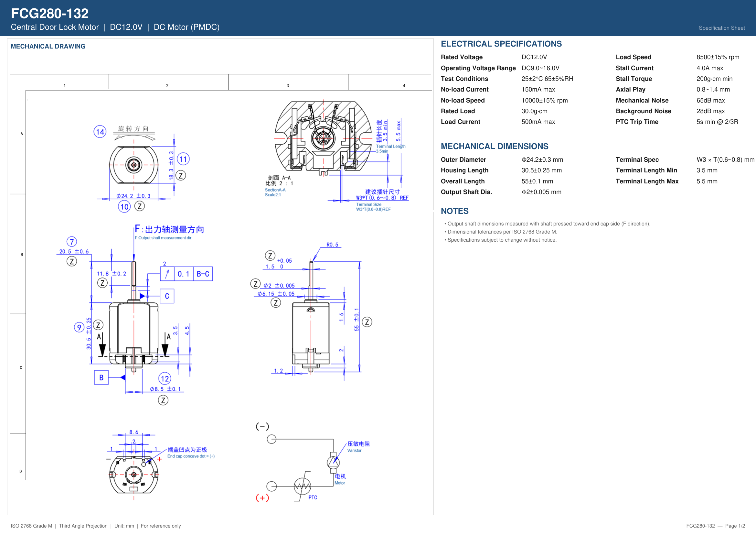Click the PTC thermistor symbol in circuit
Screen dimensions: 756x535
(x=302, y=486)
